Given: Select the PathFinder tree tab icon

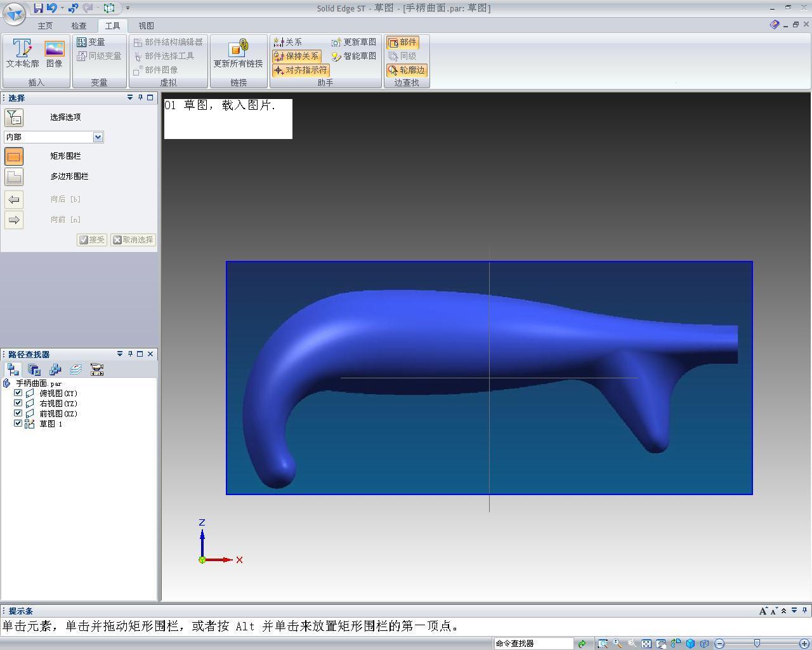Looking at the screenshot, I should 13,369.
